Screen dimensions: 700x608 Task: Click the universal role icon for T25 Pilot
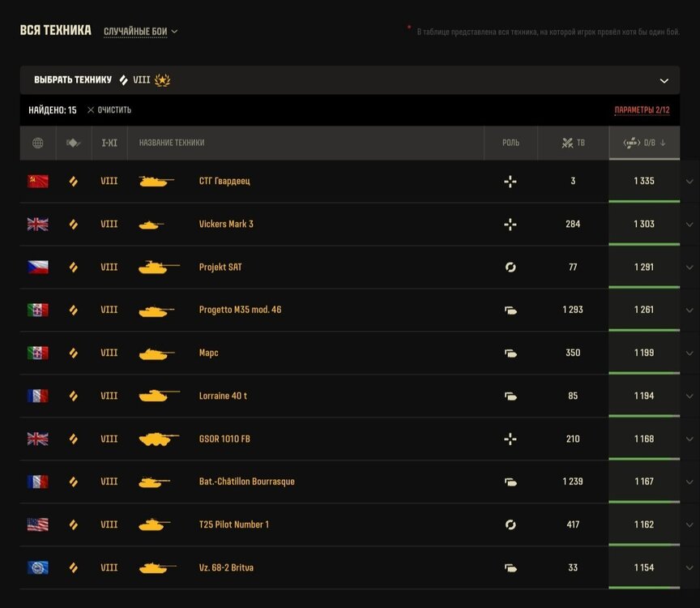[510, 525]
